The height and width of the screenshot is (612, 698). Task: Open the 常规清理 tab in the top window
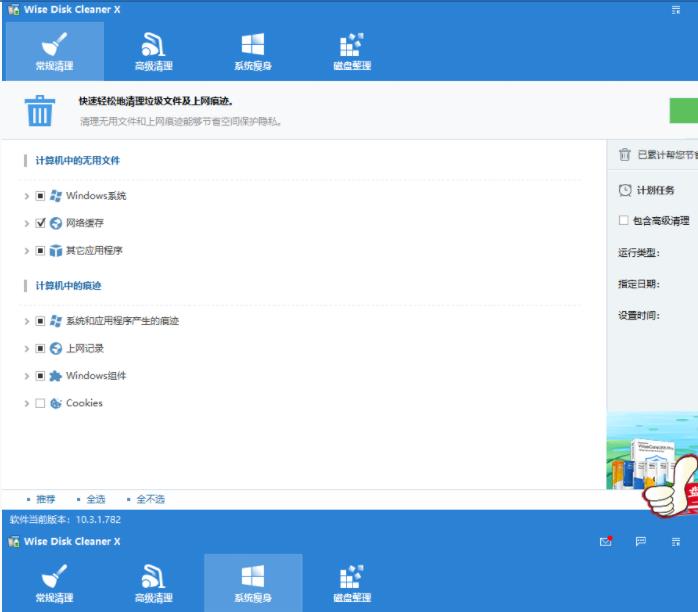[x=54, y=51]
